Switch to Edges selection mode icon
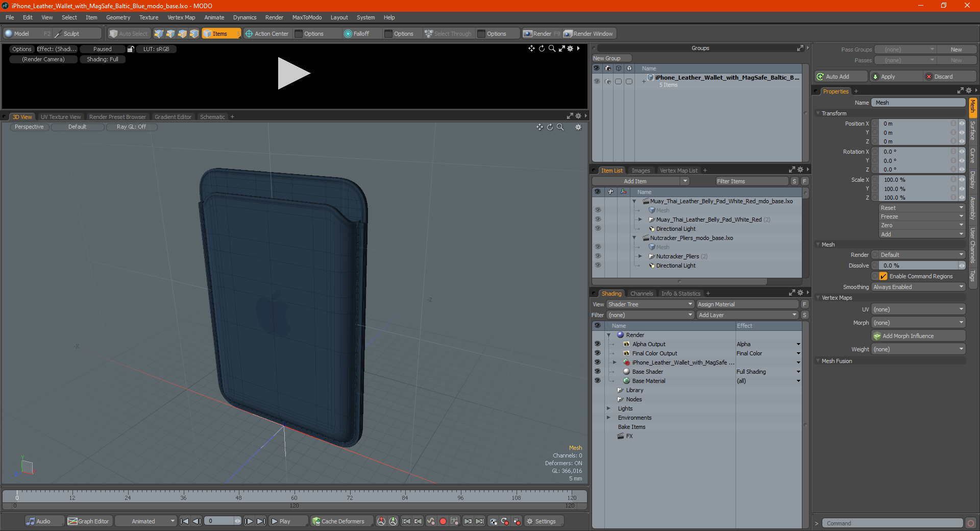Screen dimensions: 980x531 pos(170,34)
